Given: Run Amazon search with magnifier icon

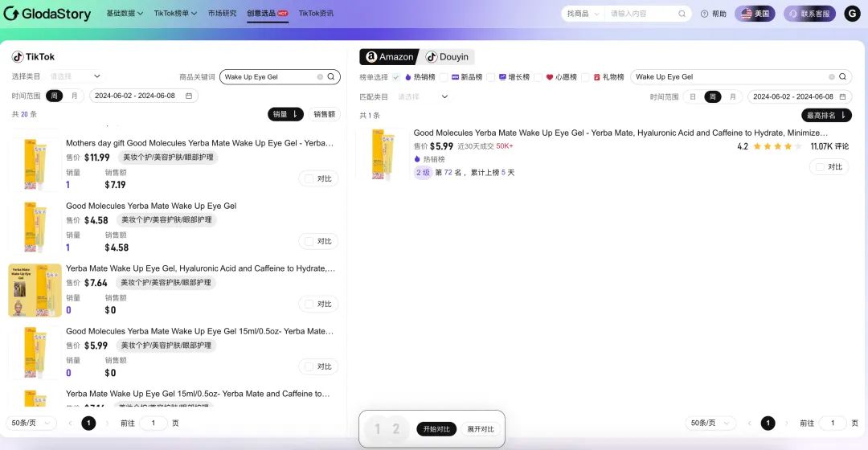Looking at the screenshot, I should (842, 77).
